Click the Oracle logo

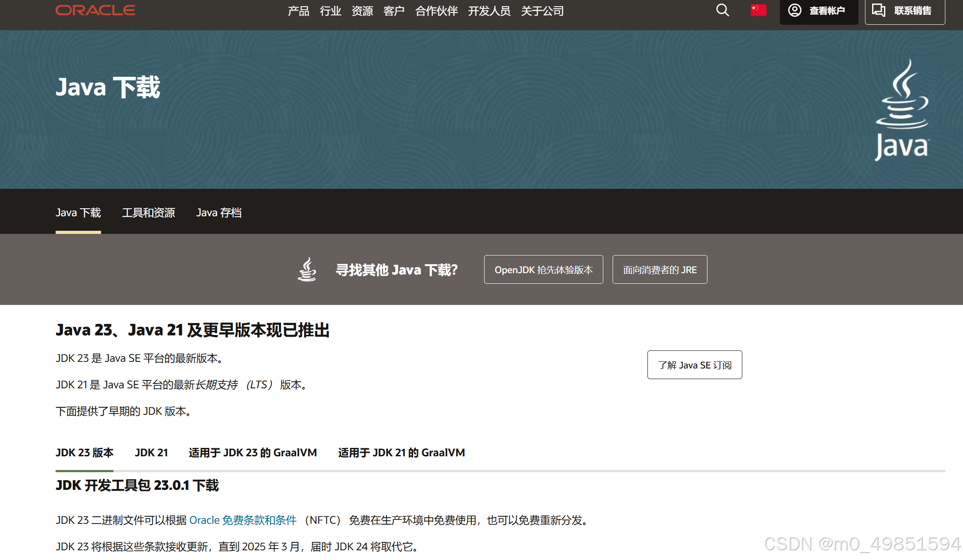pyautogui.click(x=95, y=10)
